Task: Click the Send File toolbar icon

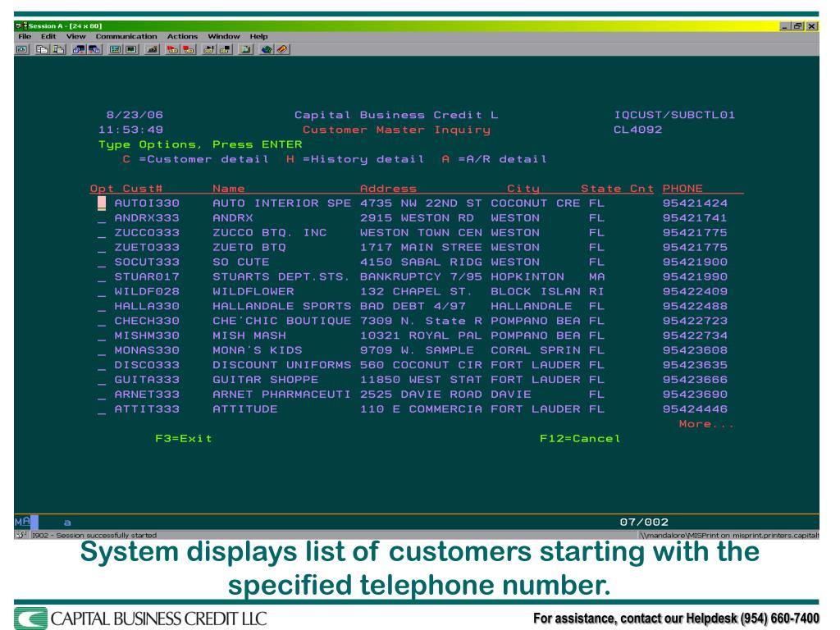Action: pos(79,49)
